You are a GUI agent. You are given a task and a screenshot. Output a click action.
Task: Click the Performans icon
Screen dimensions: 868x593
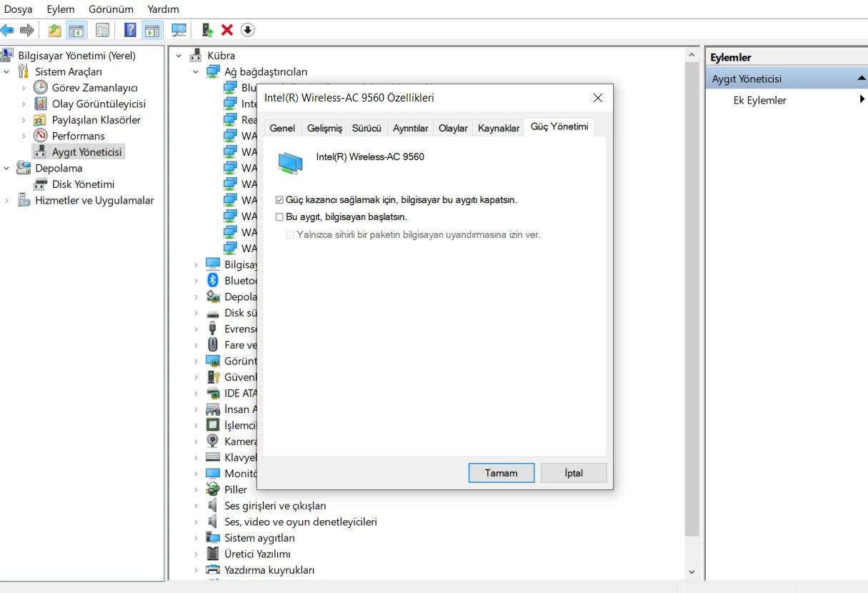click(x=41, y=136)
